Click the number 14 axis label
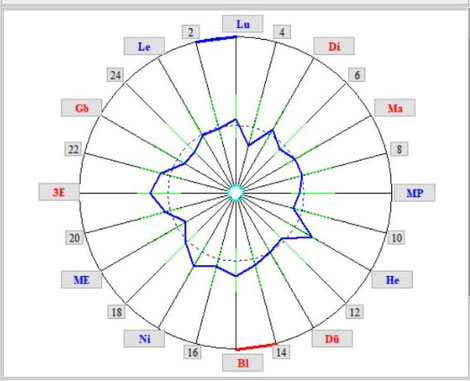Screen dimensions: 470x381 [x=281, y=352]
